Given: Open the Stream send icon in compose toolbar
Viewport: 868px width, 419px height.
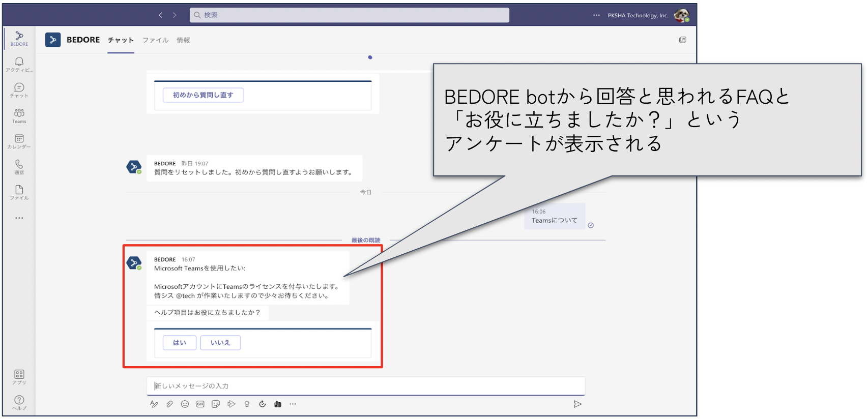Looking at the screenshot, I should point(232,404).
